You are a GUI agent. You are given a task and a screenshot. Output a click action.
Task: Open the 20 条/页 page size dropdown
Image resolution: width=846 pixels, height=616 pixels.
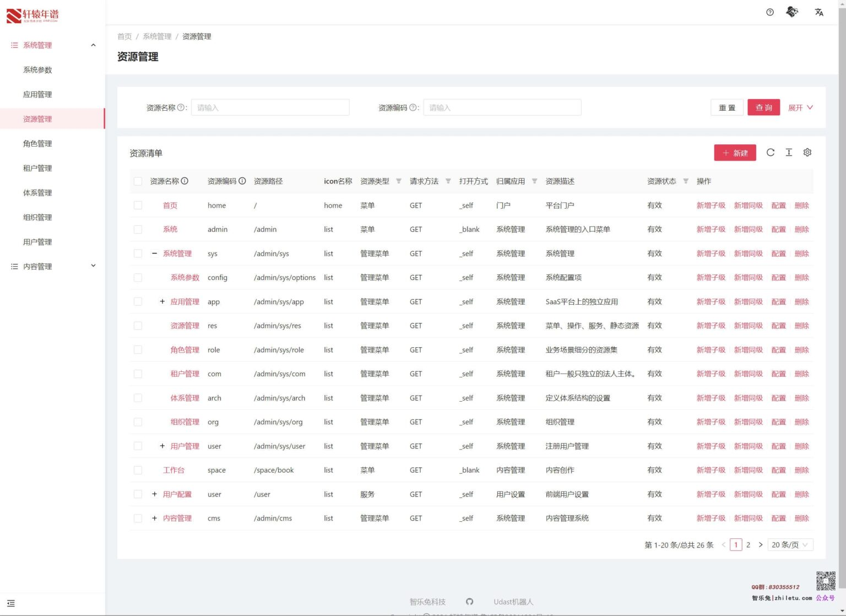coord(790,545)
